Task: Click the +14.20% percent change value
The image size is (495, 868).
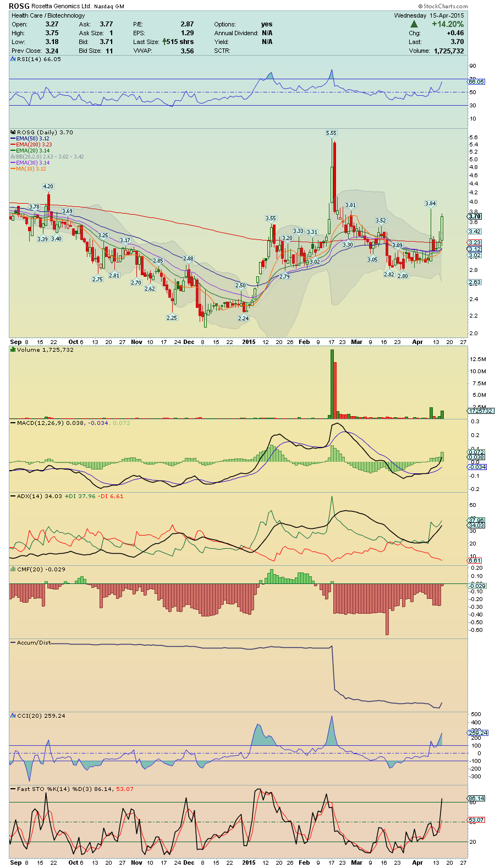Action: (x=448, y=24)
